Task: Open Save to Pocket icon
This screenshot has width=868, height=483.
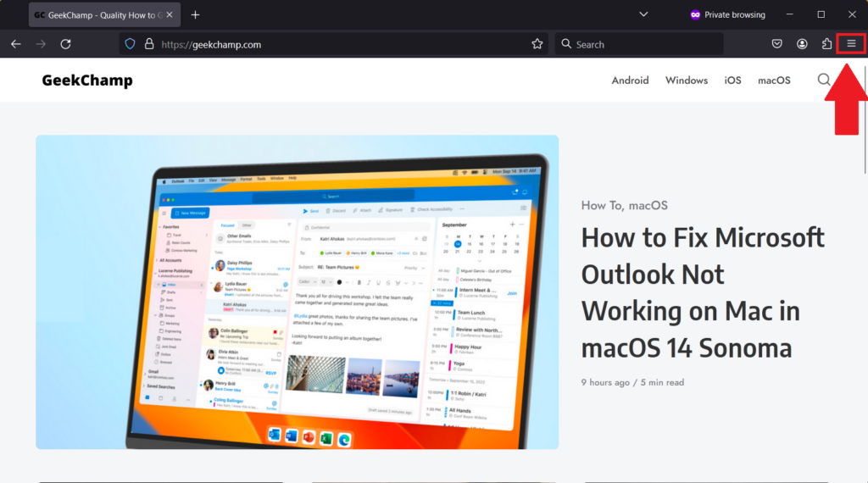Action: pos(777,44)
